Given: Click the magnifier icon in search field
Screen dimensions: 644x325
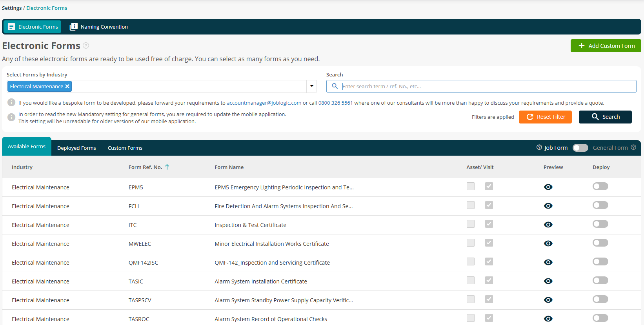Looking at the screenshot, I should click(335, 86).
